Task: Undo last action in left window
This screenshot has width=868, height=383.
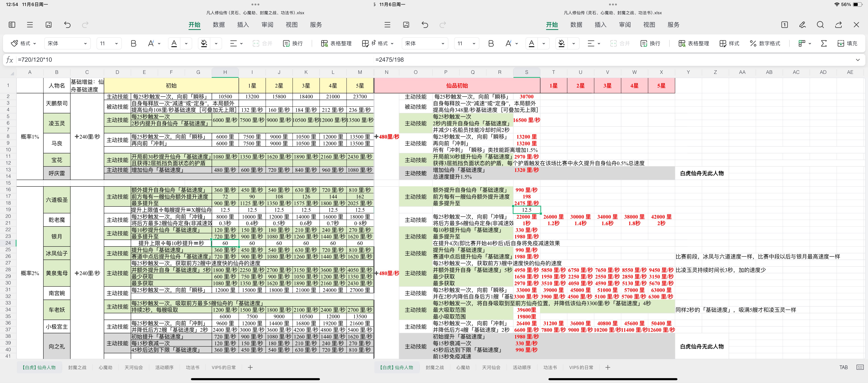Action: pos(67,24)
